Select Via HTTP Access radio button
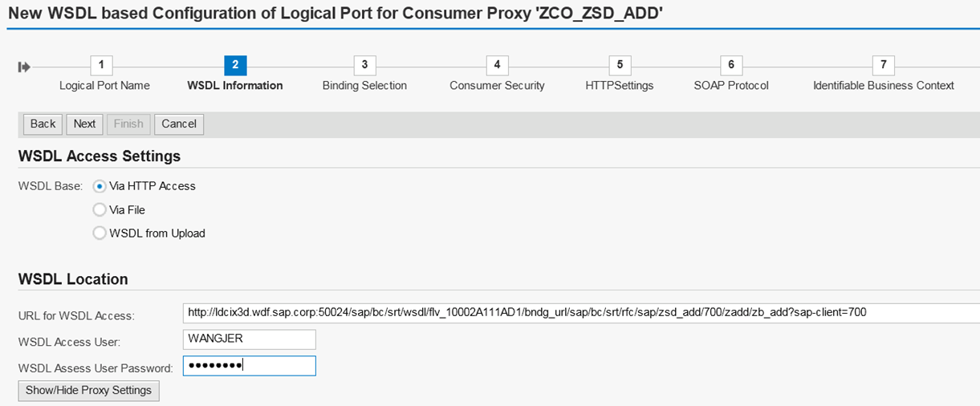The height and width of the screenshot is (406, 980). 100,186
